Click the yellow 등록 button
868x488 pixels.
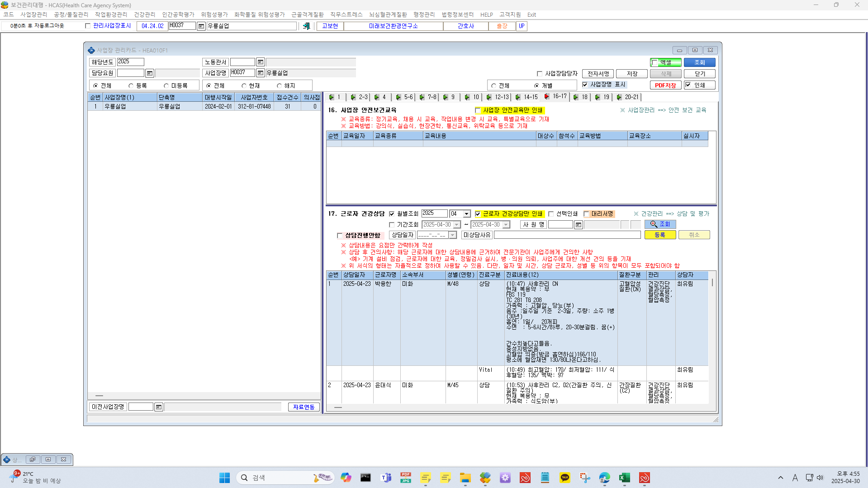[x=660, y=235]
